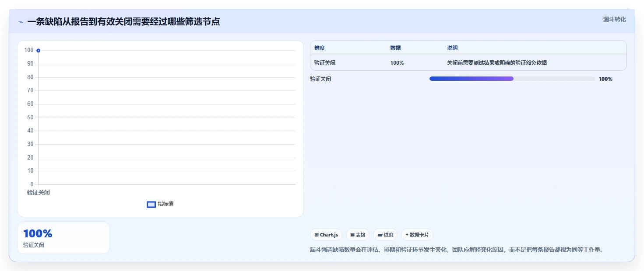The image size is (644, 271).
Task: Click the 说明 column header
Action: (x=452, y=48)
